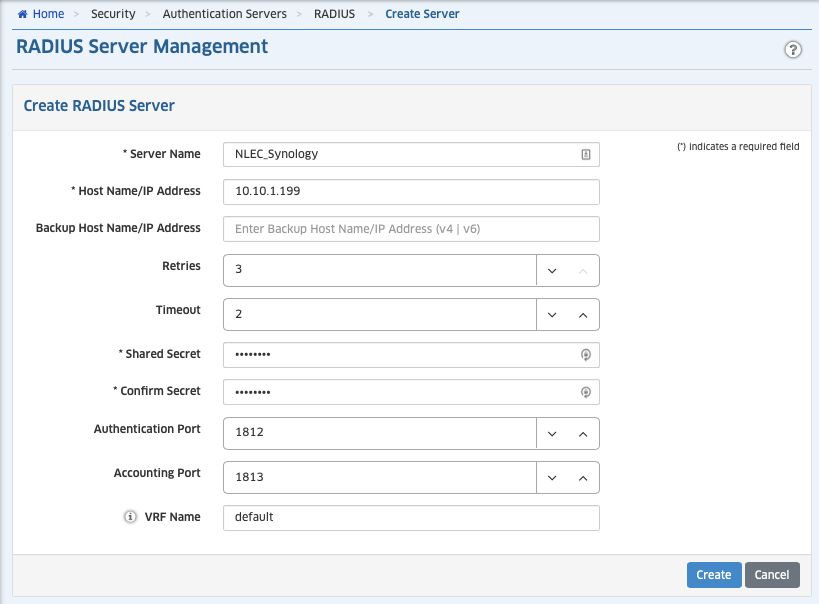Click the key icon in Shared Secret field
This screenshot has height=604, width=819.
(586, 355)
